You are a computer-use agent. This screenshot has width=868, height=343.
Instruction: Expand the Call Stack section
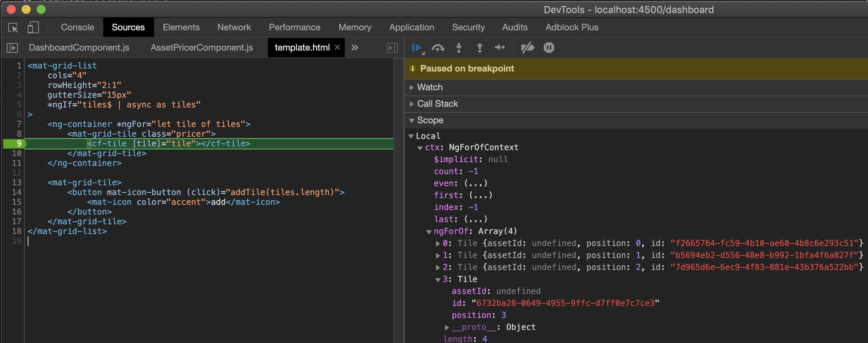[x=412, y=104]
